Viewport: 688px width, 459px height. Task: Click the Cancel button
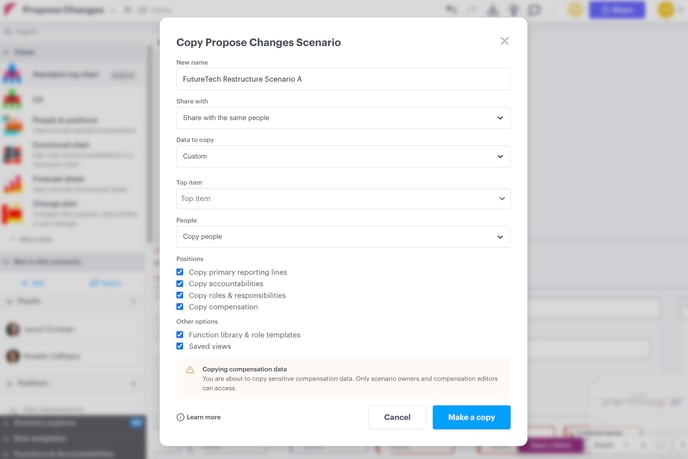point(397,417)
